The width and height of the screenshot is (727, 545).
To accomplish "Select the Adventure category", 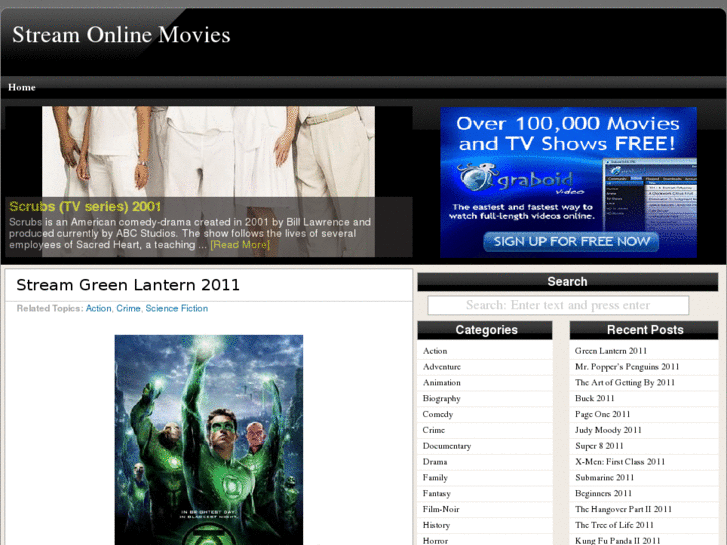I will 442,367.
